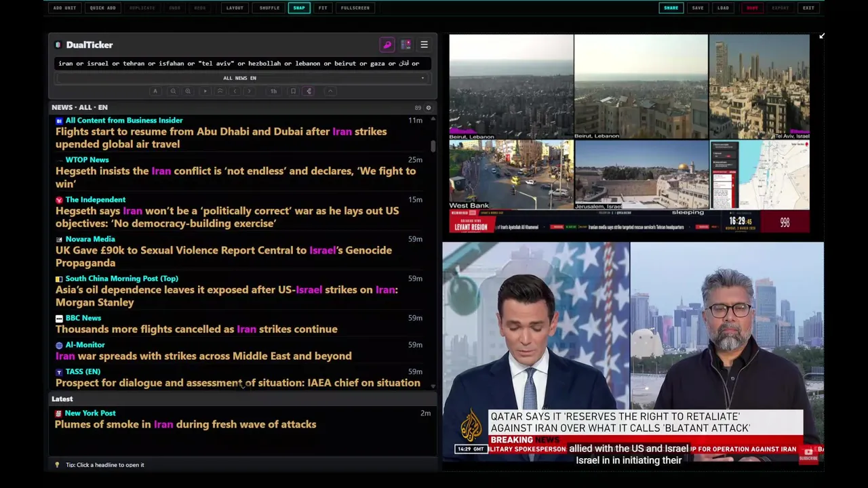
Task: Toggle the SNAP mode button
Action: click(x=299, y=8)
